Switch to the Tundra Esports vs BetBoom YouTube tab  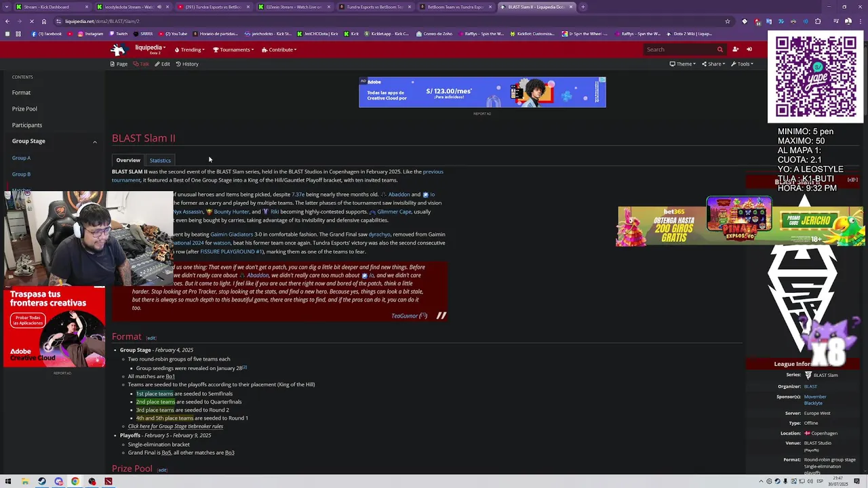pos(214,7)
